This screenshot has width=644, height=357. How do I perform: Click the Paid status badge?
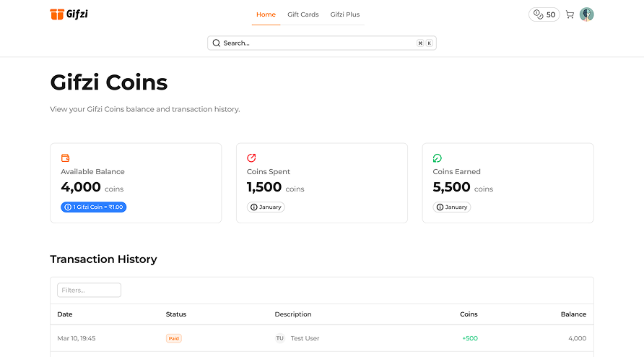173,338
